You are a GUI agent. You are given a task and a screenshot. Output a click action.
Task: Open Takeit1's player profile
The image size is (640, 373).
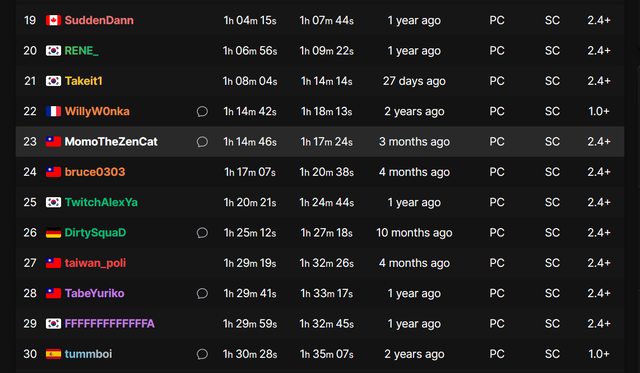pos(84,81)
